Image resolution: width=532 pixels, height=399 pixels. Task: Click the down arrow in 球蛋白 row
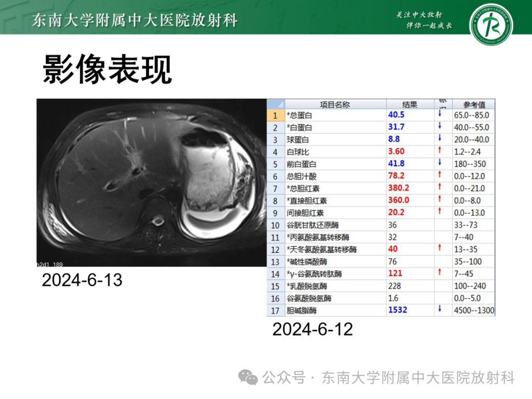pos(440,138)
